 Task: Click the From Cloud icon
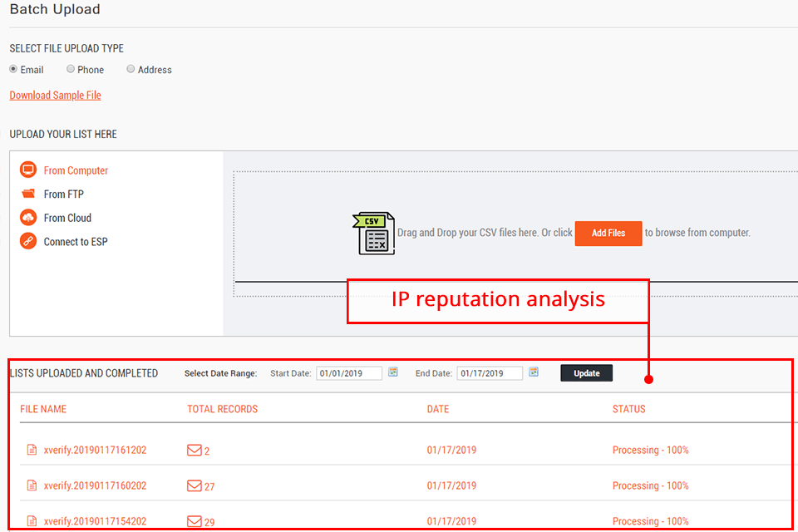click(28, 218)
